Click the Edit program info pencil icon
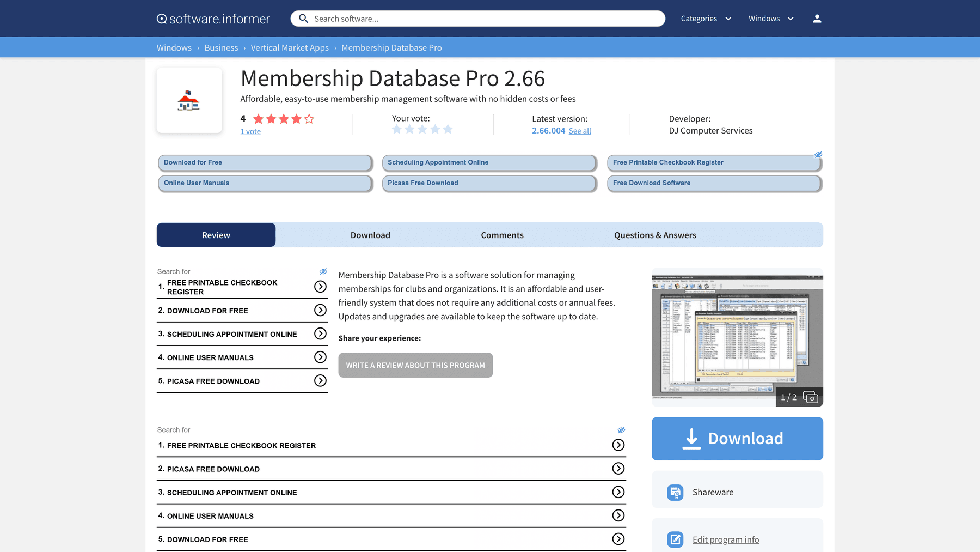This screenshot has height=552, width=980. pyautogui.click(x=675, y=539)
